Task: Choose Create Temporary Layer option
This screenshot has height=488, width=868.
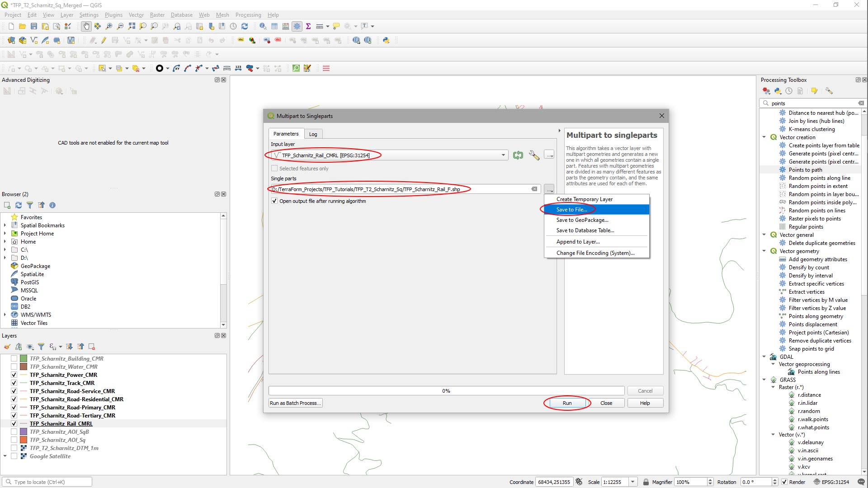Action: [597, 199]
